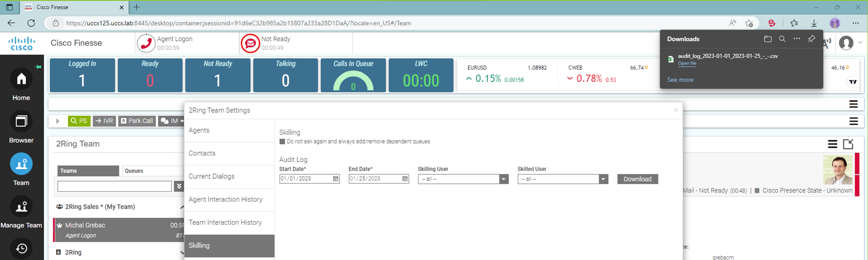
Task: Click the pop-out gadget icon
Action: click(x=848, y=144)
